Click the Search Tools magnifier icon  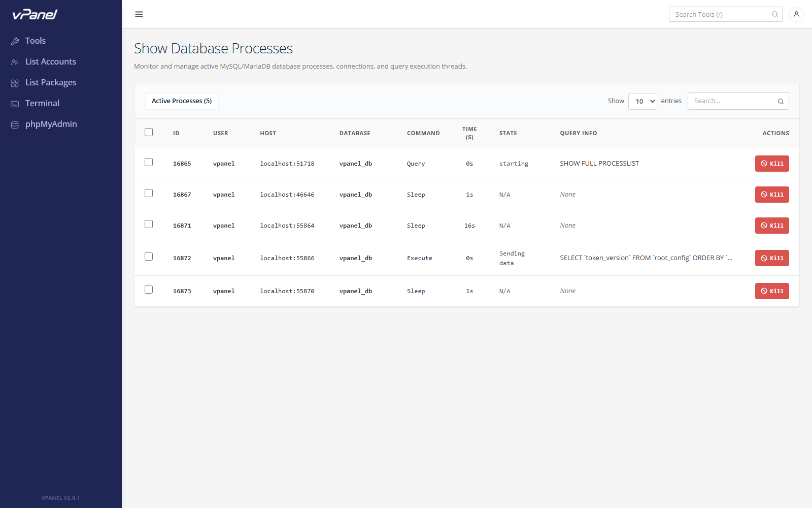775,14
